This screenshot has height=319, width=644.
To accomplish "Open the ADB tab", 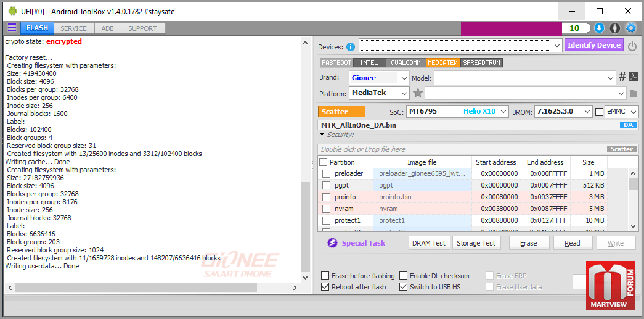I will point(108,28).
